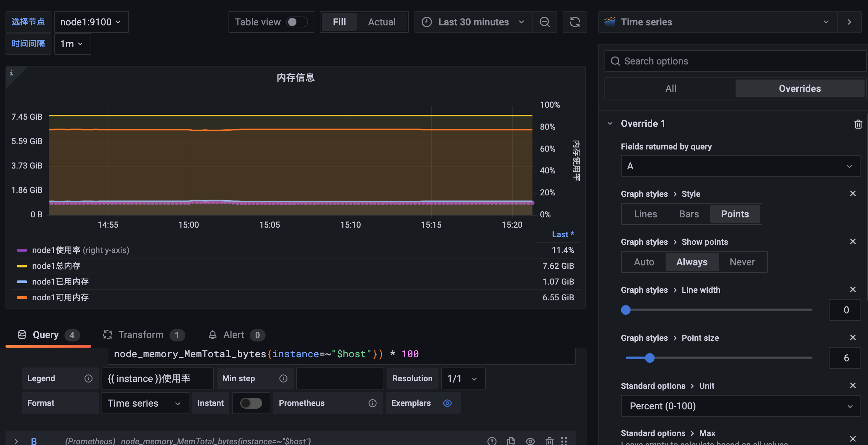This screenshot has width=868, height=445.
Task: Refresh the dashboard panel data
Action: [x=575, y=22]
